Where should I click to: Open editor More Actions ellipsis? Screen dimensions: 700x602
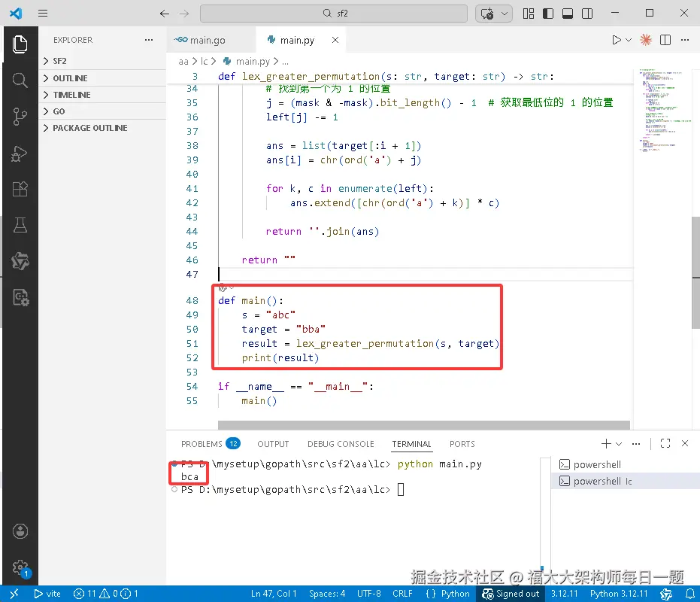tap(685, 40)
